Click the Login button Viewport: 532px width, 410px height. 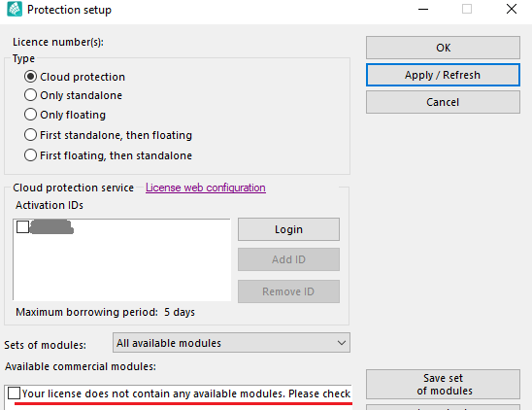click(288, 229)
